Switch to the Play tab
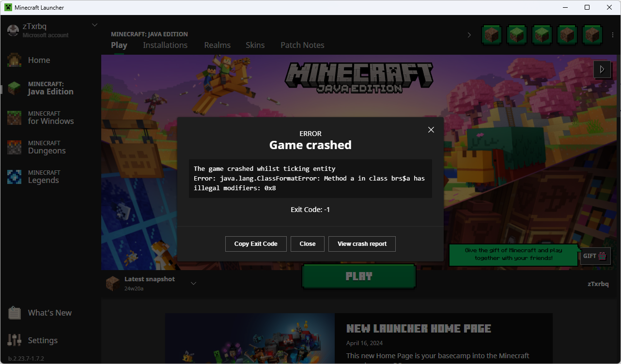 pos(119,45)
